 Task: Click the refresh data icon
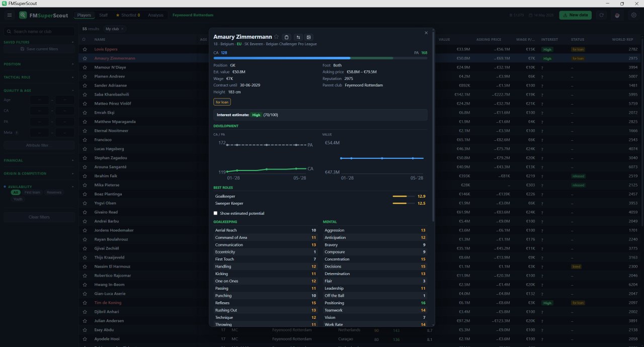(601, 15)
